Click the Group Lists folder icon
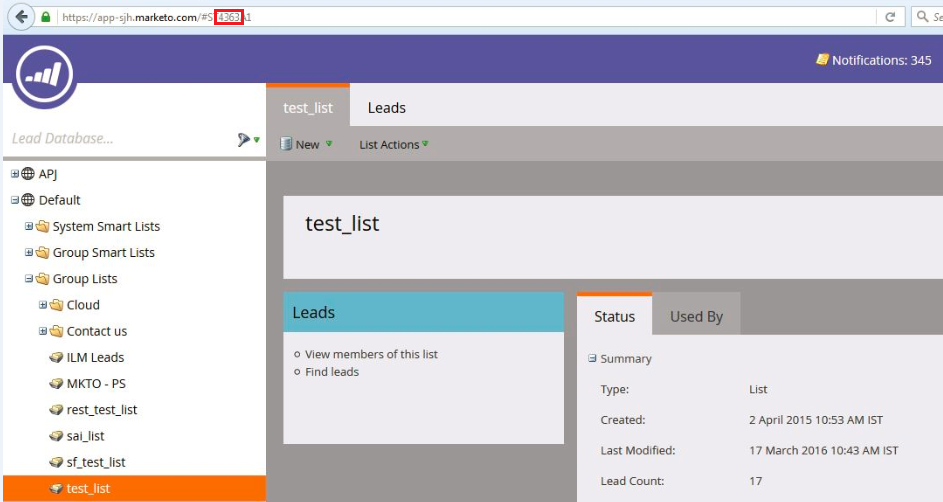 (43, 278)
